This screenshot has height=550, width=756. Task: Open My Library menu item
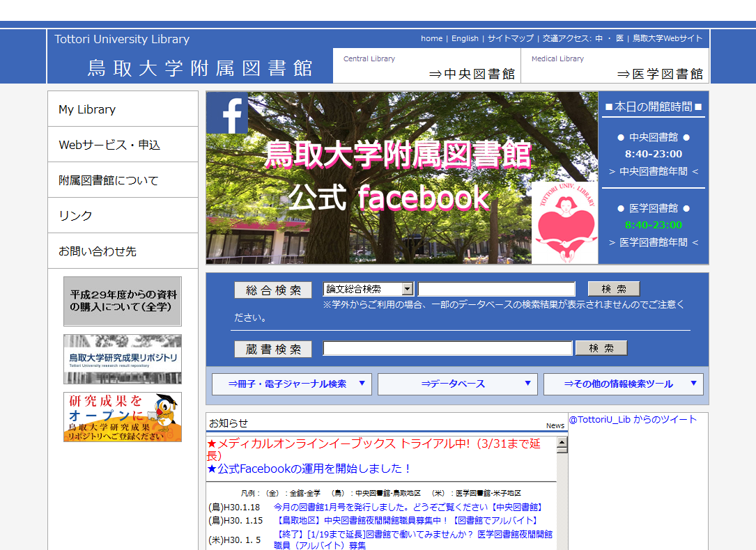tap(123, 109)
